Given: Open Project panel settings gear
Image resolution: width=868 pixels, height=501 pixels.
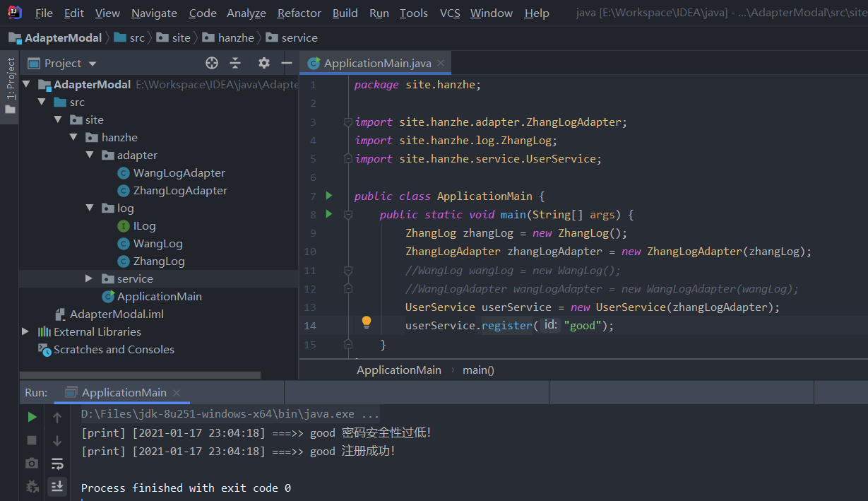Looking at the screenshot, I should 264,63.
